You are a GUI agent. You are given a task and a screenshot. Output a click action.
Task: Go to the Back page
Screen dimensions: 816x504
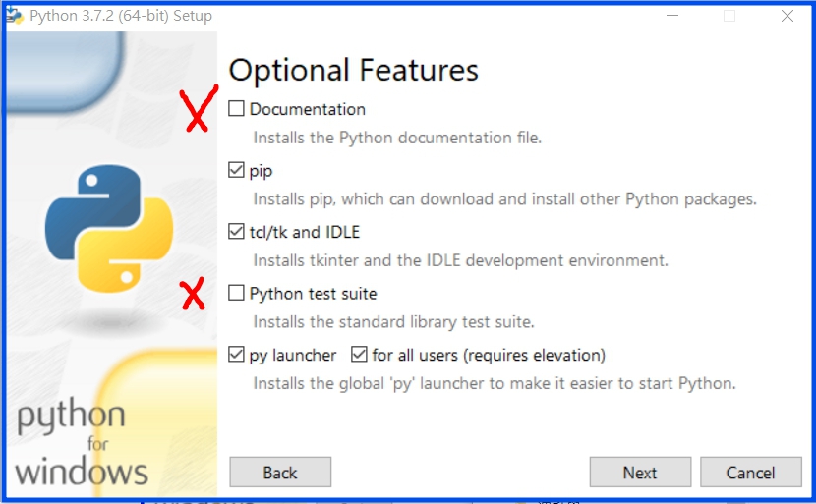click(280, 473)
